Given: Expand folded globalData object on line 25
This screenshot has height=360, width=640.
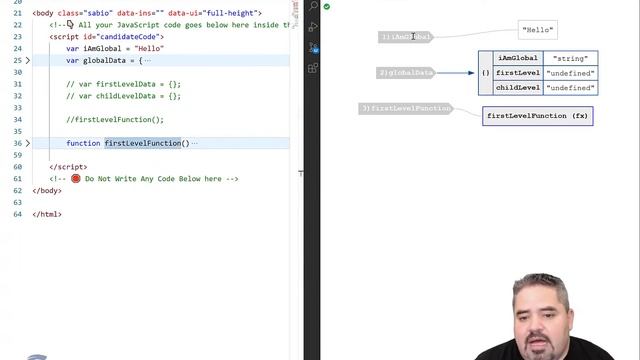Looking at the screenshot, I should (x=27, y=60).
